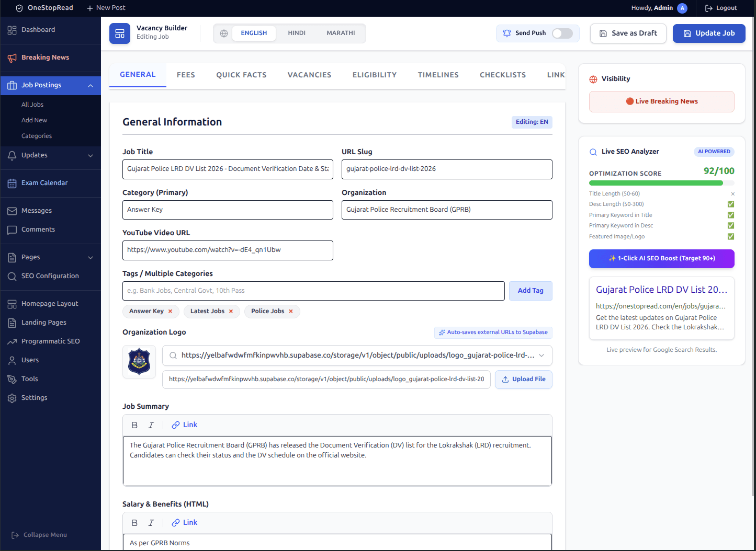Open the Category (Primary) field
Viewport: 756px width, 551px height.
[x=228, y=210]
